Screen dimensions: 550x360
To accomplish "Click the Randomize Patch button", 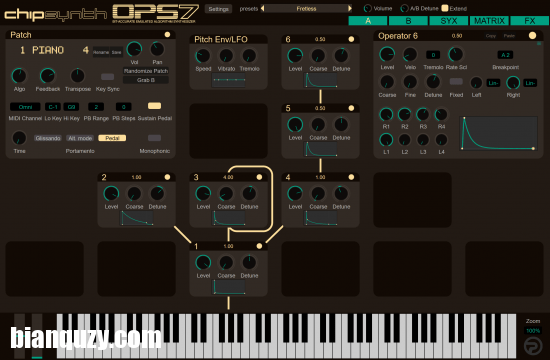I will [146, 71].
